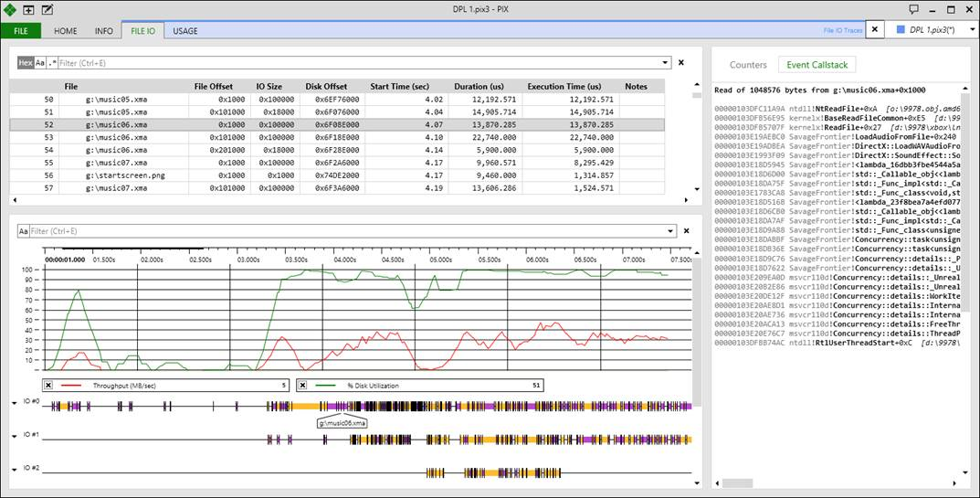Click the edit note pencil icon
The width and height of the screenshot is (980, 498).
47,10
